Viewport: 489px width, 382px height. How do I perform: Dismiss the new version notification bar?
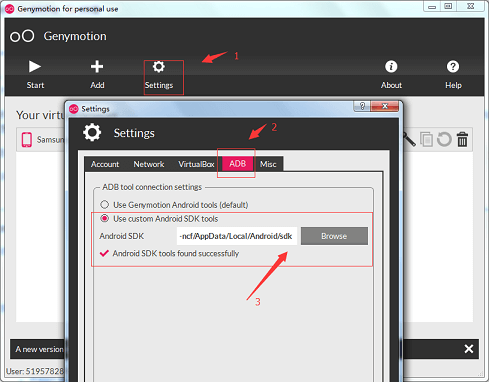point(469,349)
